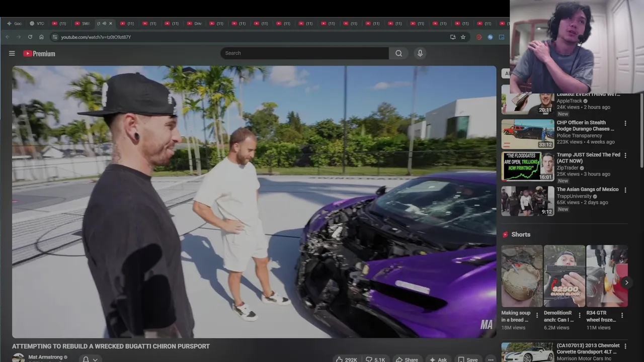Switch to the VTO browser tab
Screen dimensions: 644x362
[x=37, y=24]
